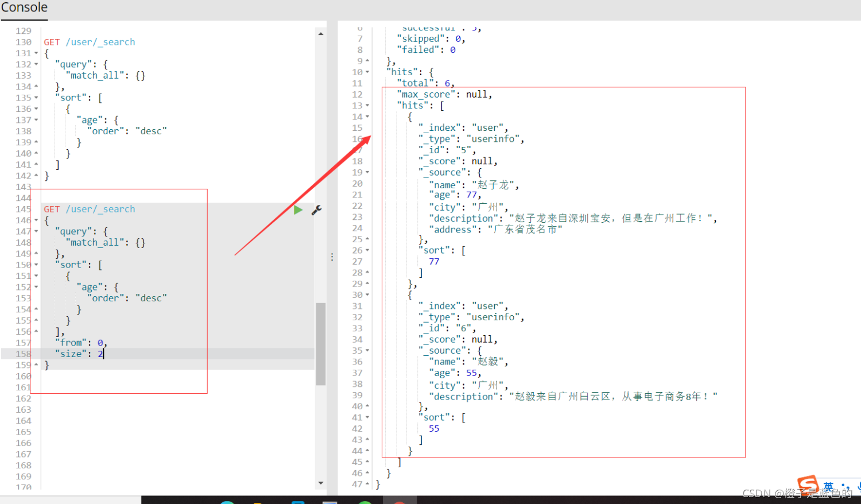861x504 pixels.
Task: Collapse first hit object on line 14
Action: tap(367, 117)
